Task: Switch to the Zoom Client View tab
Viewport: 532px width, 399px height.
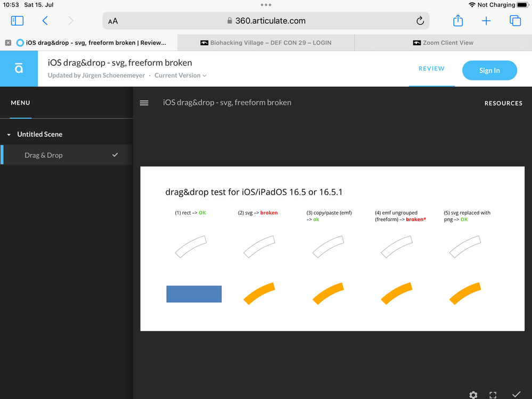Action: click(x=443, y=43)
